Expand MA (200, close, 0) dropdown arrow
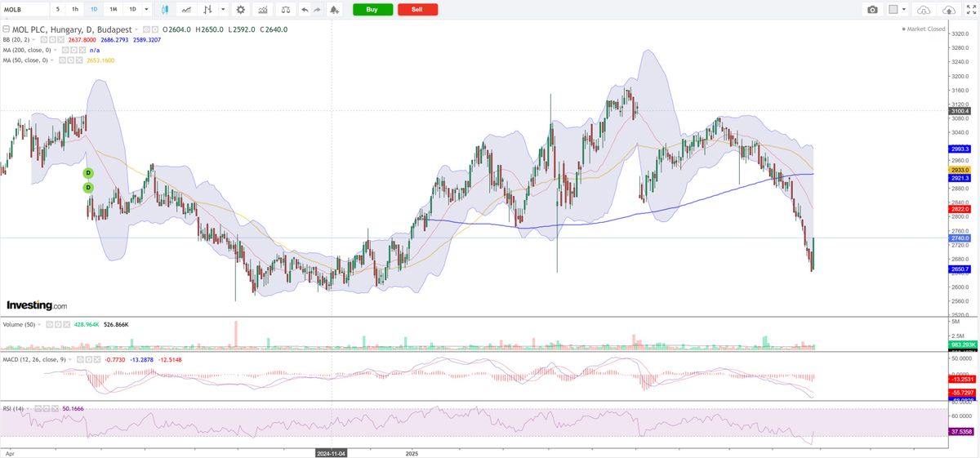Screen dimensions: 980x458 (x=56, y=50)
